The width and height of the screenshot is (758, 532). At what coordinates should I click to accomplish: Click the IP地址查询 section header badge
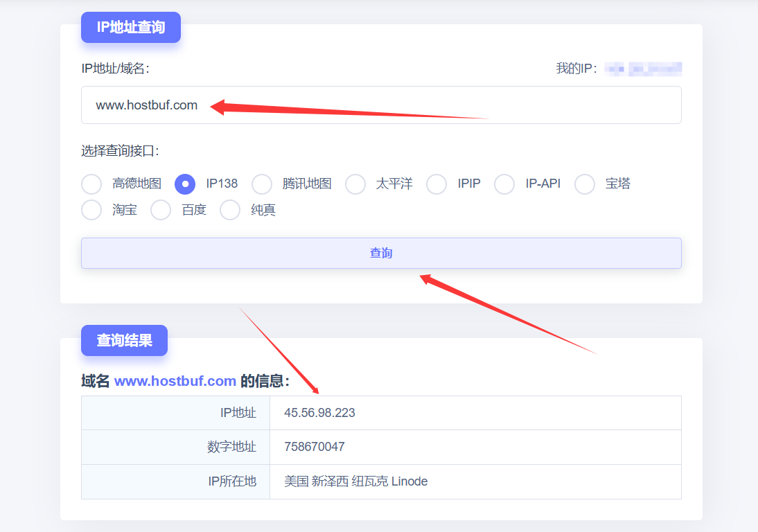click(x=131, y=28)
